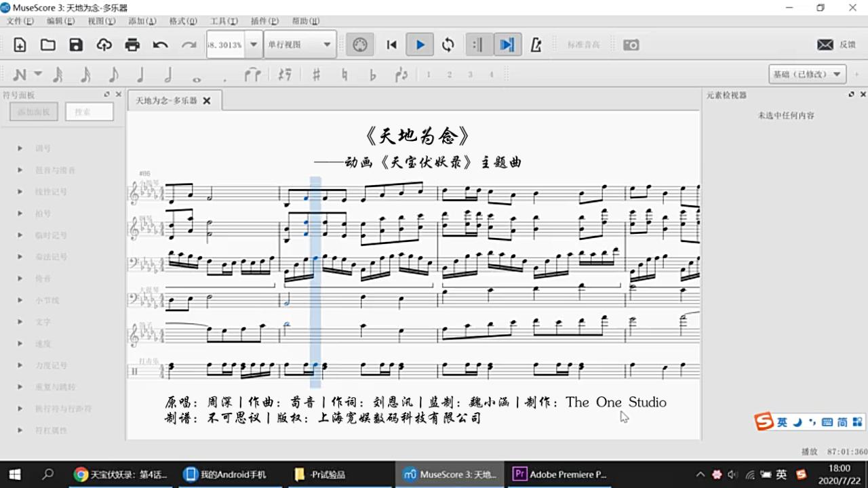Switch to voice 2
This screenshot has height=488, width=868.
point(449,75)
